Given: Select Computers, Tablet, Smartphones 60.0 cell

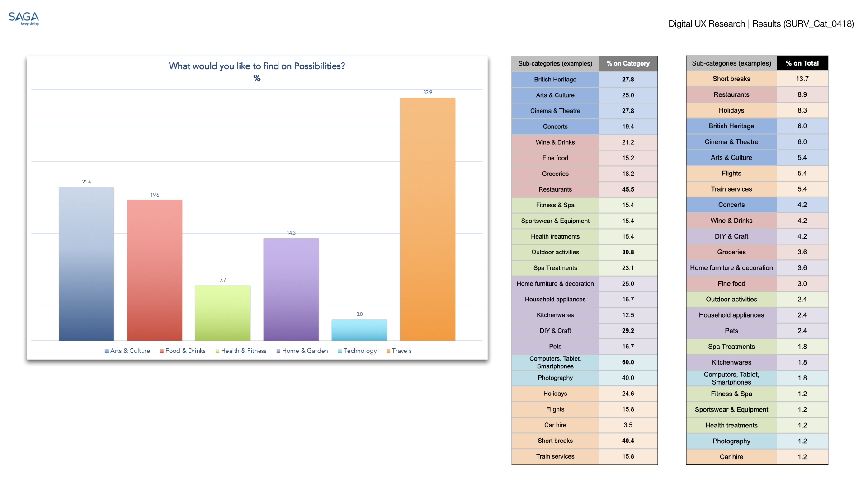Looking at the screenshot, I should coord(628,362).
